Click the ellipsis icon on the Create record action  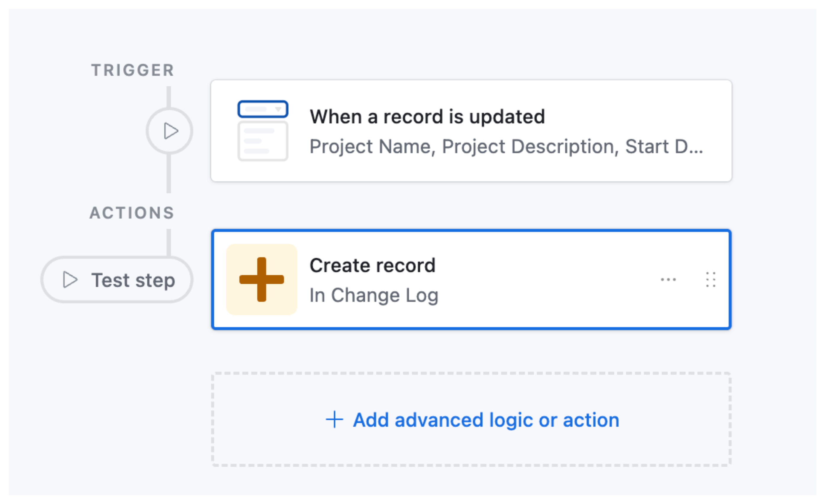point(668,280)
